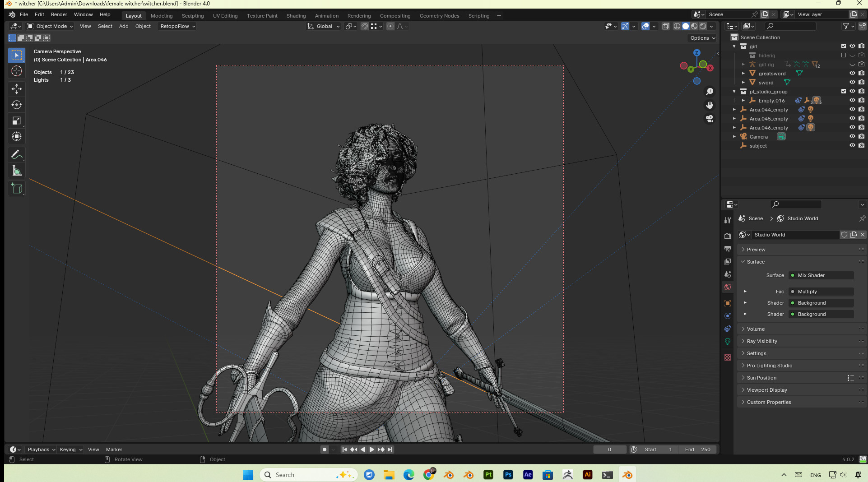
Task: Open Global transform orientation dropdown
Action: [x=324, y=26]
